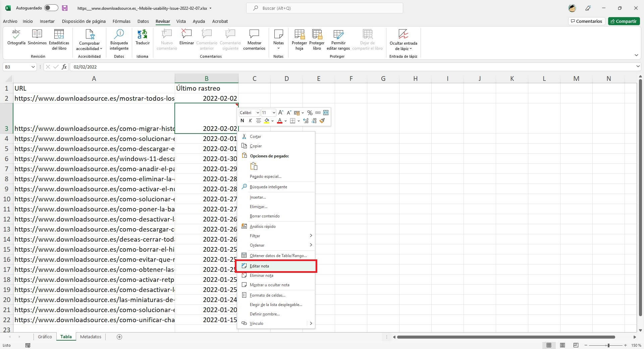Click Mostrar comentarios

point(254,40)
